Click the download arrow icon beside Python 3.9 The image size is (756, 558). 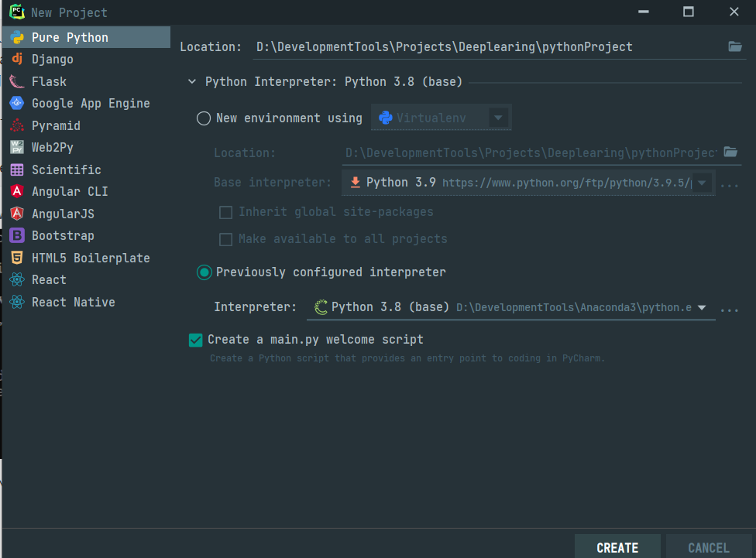coord(356,182)
